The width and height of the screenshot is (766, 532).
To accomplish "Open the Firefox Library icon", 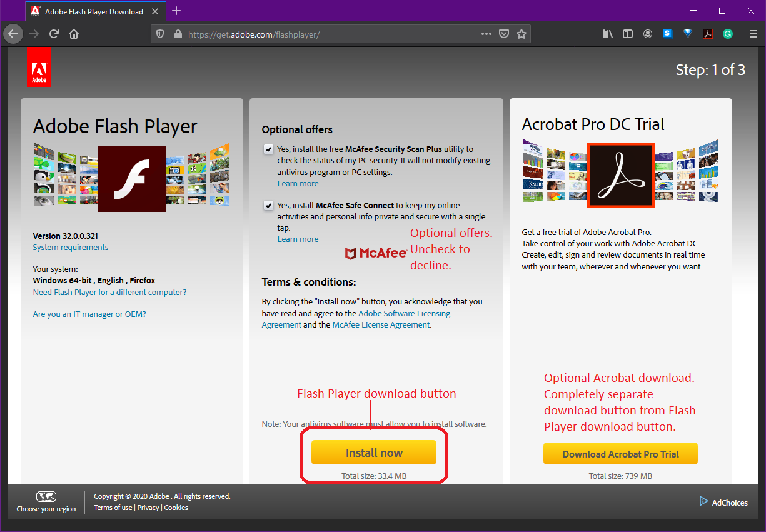I will (607, 34).
